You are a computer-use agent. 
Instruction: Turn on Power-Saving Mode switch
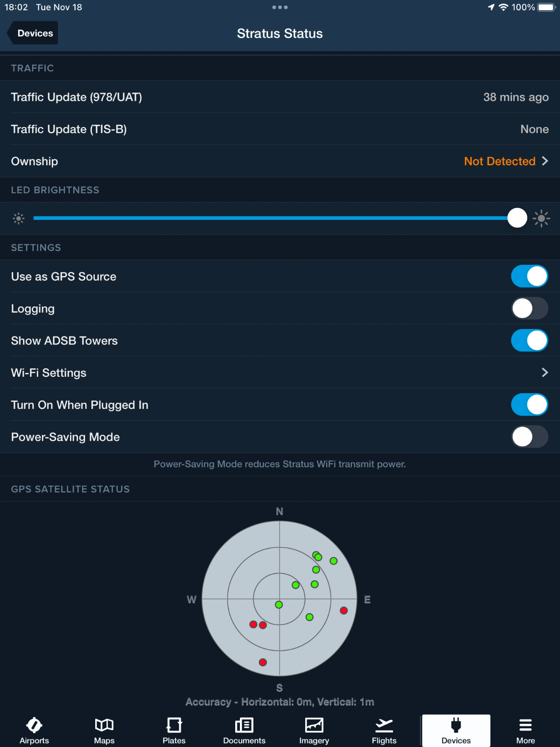[x=529, y=437]
